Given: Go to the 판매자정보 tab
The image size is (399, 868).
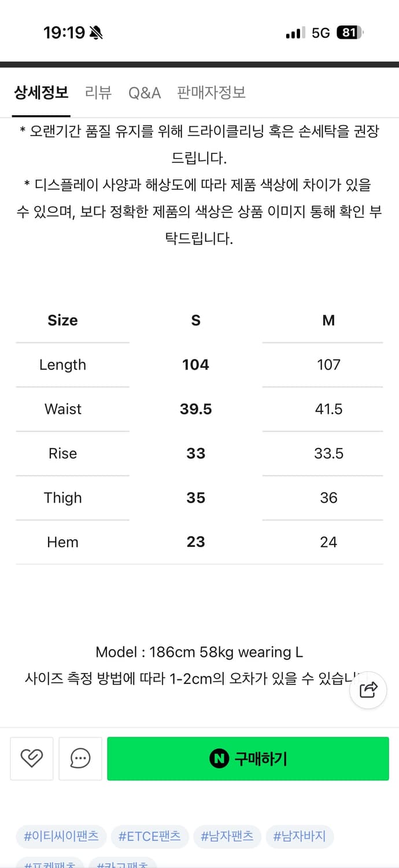Looking at the screenshot, I should (212, 93).
